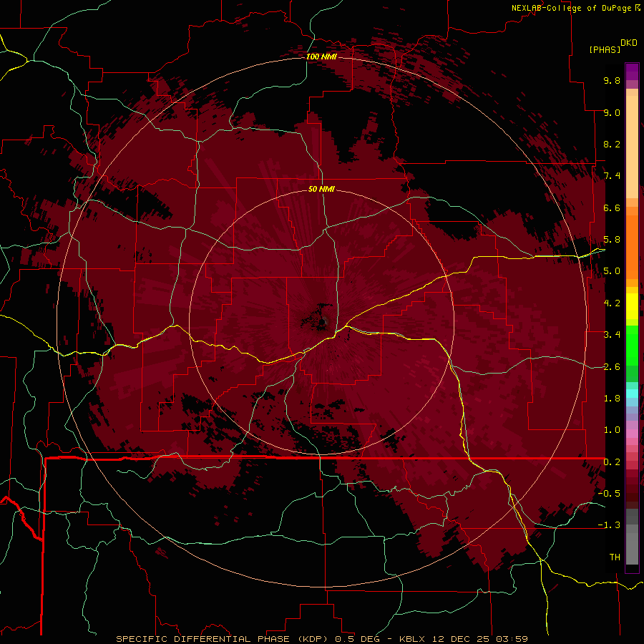Click the TH label on the color scale
This screenshot has width=644, height=644.
click(x=615, y=557)
